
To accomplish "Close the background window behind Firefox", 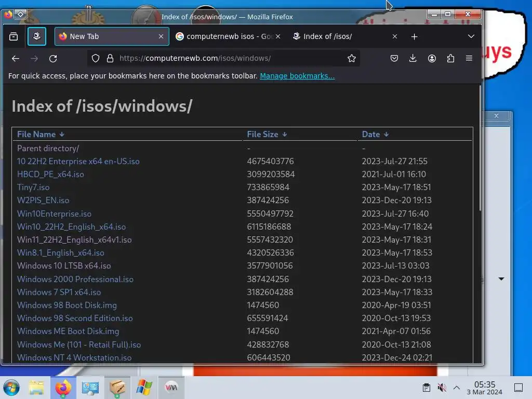I will (496, 116).
